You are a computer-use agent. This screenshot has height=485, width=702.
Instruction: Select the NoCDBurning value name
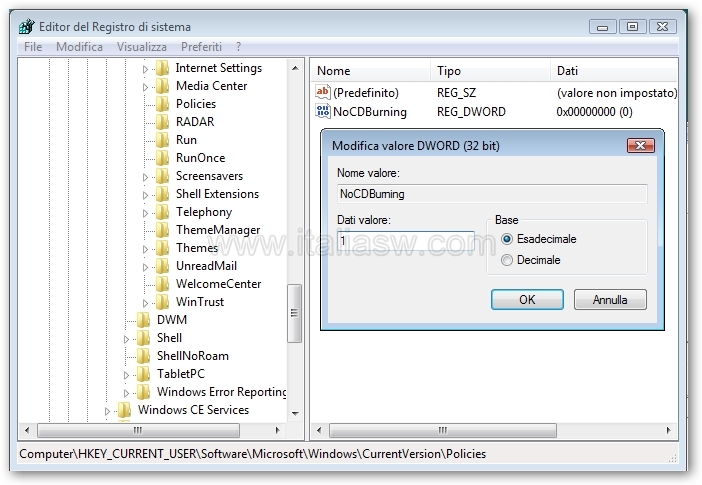click(370, 112)
